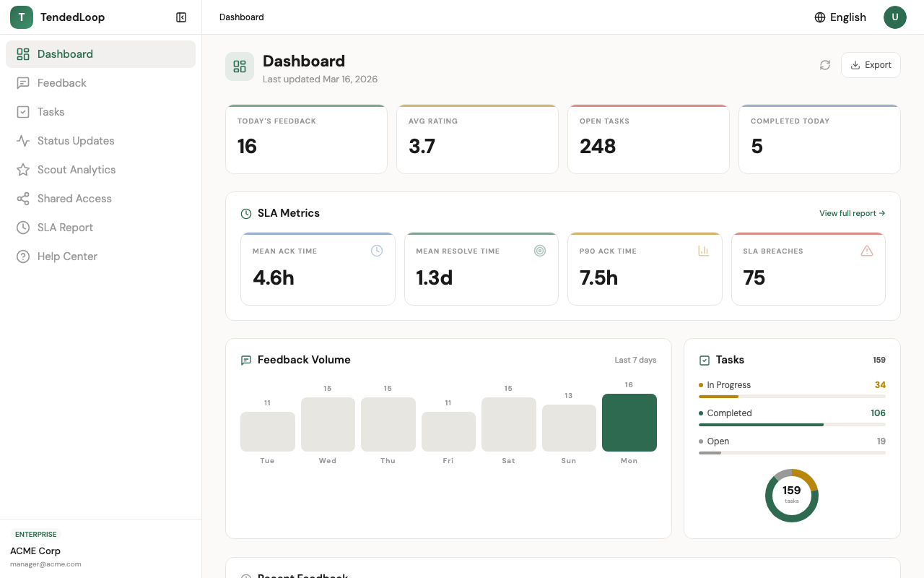The height and width of the screenshot is (578, 924).
Task: Select Monday's bar in Feedback Volume chart
Action: [629, 422]
